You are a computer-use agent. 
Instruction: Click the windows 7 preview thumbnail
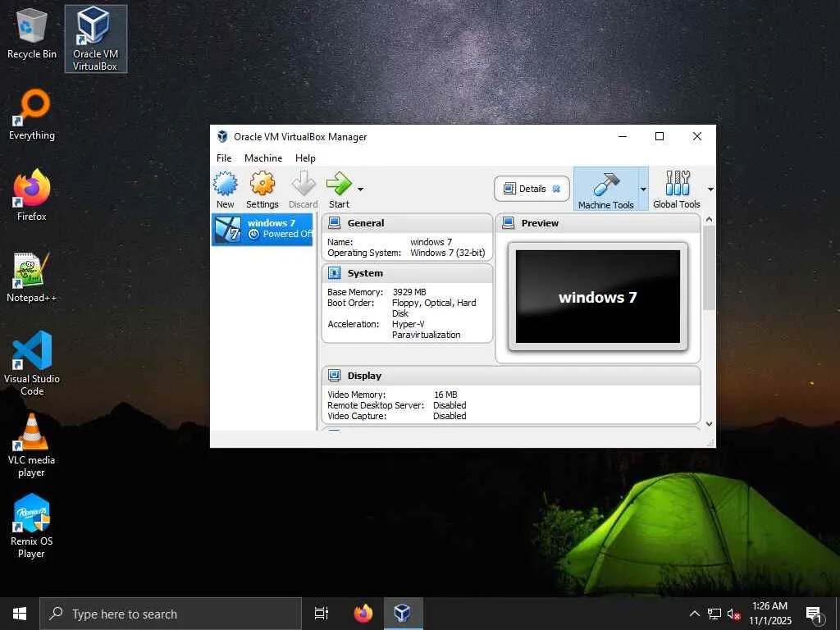598,296
